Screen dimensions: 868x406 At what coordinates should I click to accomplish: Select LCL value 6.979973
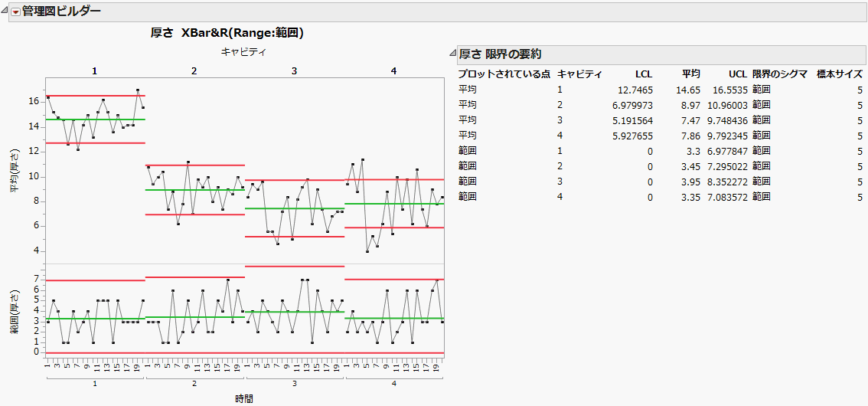634,105
